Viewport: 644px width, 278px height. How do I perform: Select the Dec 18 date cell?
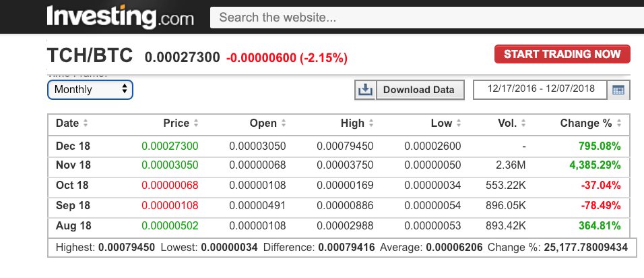73,146
